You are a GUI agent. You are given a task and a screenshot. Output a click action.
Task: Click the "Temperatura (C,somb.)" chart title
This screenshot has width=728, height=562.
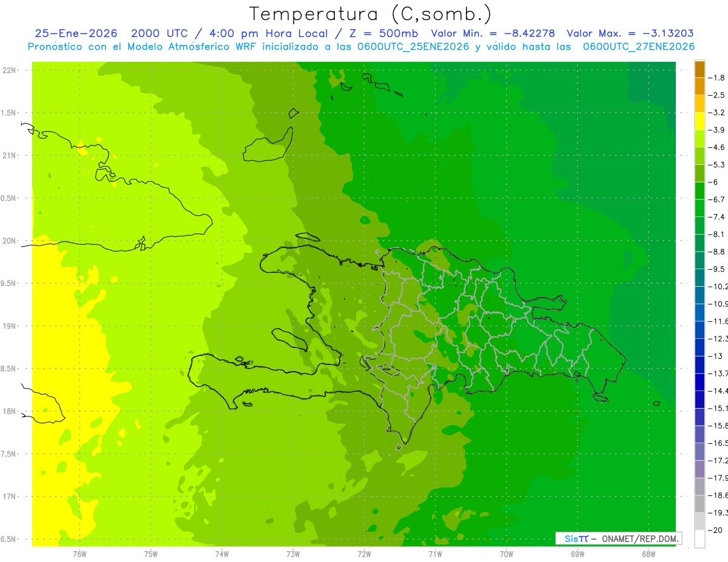tap(370, 14)
